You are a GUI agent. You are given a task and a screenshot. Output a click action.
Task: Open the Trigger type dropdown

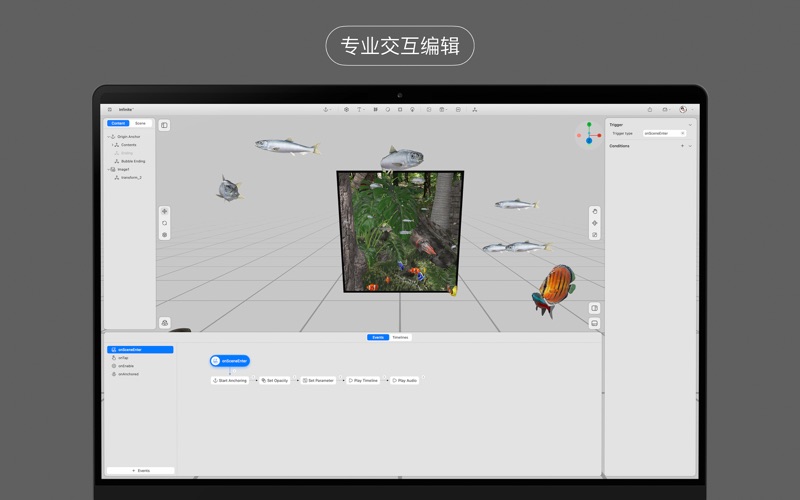[664, 133]
